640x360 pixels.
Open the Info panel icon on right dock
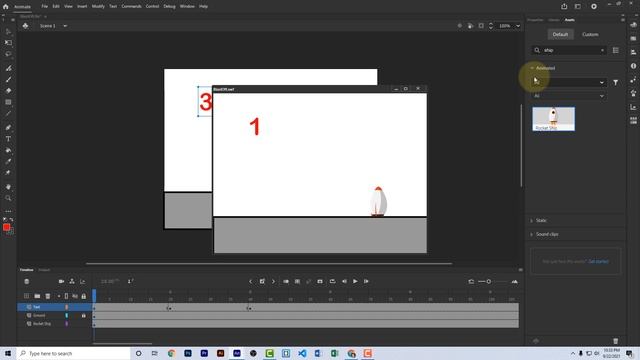(x=633, y=66)
